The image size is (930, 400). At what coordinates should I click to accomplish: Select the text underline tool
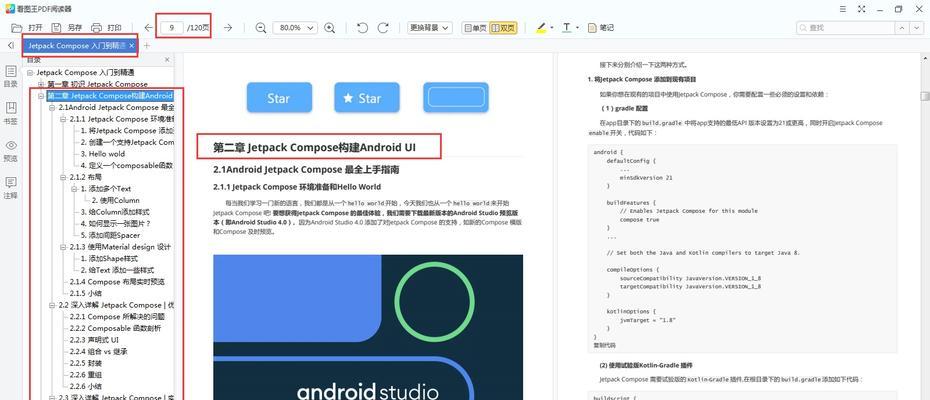[566, 28]
